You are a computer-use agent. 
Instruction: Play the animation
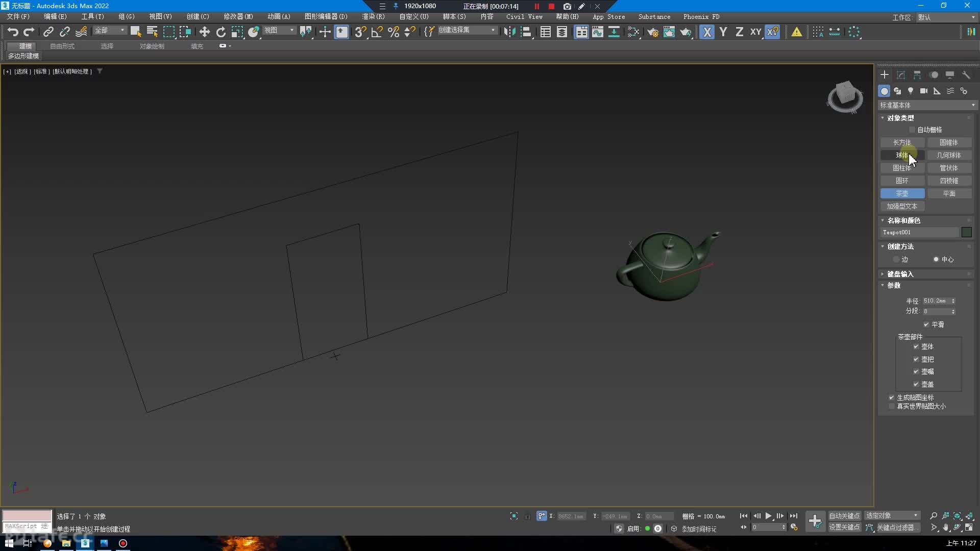click(768, 516)
